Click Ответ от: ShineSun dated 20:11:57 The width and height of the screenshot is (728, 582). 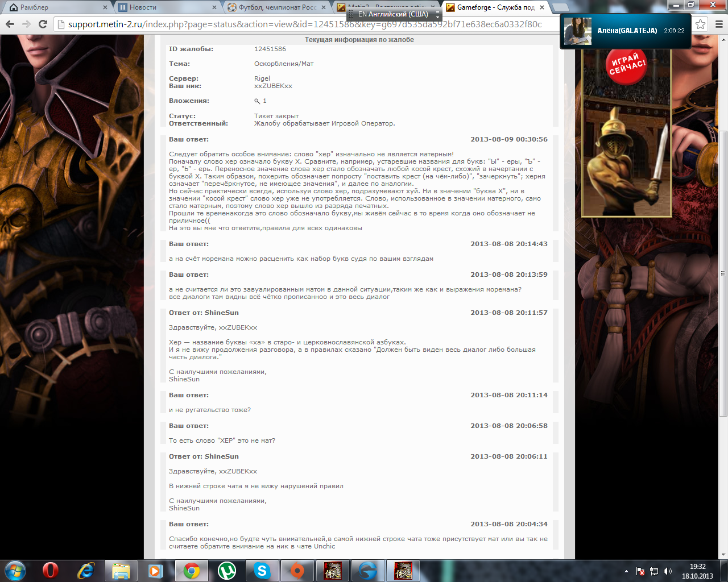point(204,313)
